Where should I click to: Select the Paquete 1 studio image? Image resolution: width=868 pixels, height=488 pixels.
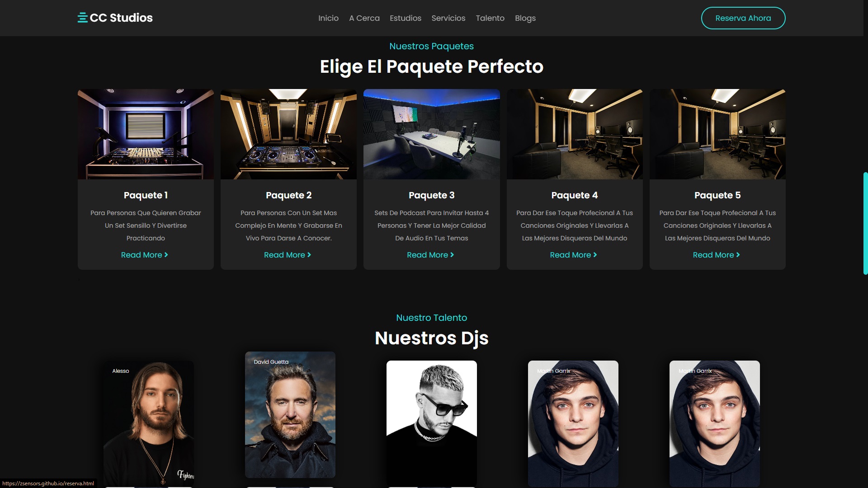point(146,134)
